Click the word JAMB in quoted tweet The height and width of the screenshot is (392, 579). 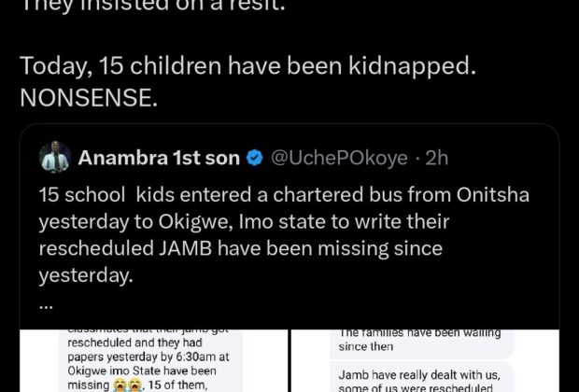[x=185, y=248]
